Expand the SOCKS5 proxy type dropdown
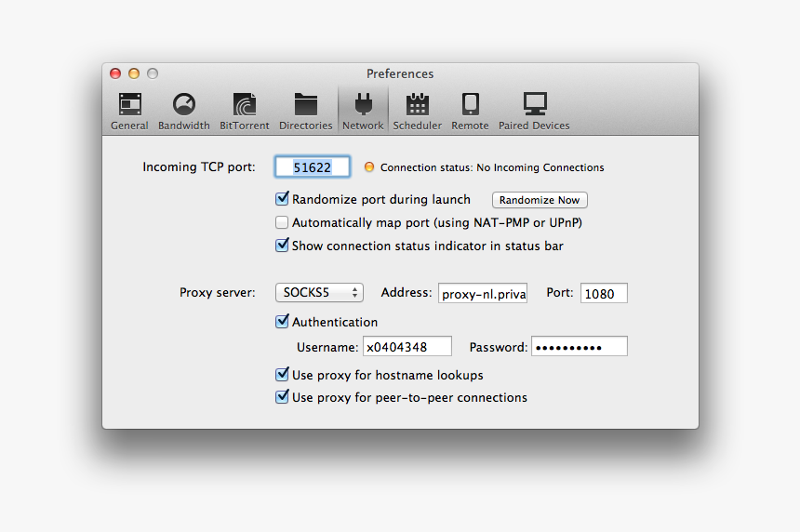The width and height of the screenshot is (800, 532). click(x=319, y=293)
